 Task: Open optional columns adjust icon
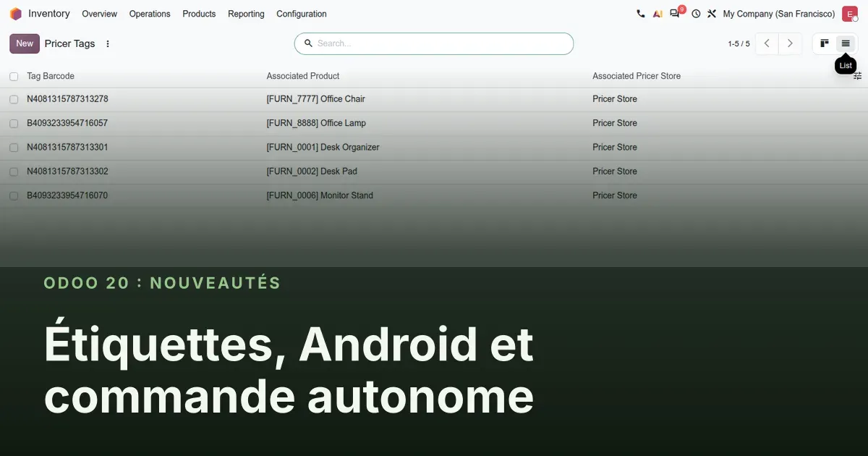click(858, 76)
